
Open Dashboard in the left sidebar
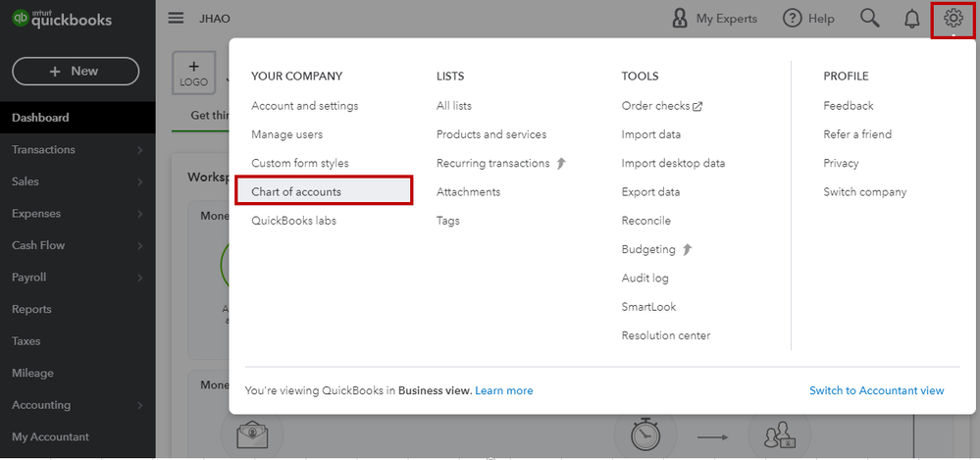77,118
